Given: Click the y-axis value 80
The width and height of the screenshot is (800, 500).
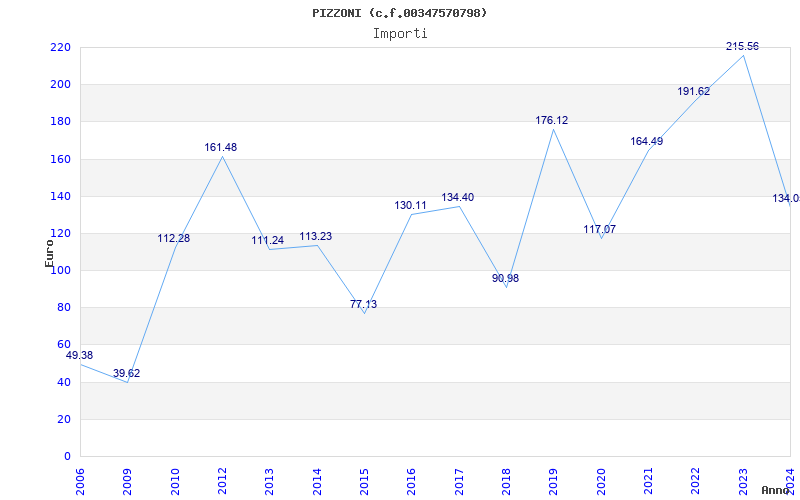Looking at the screenshot, I should click(x=63, y=308).
